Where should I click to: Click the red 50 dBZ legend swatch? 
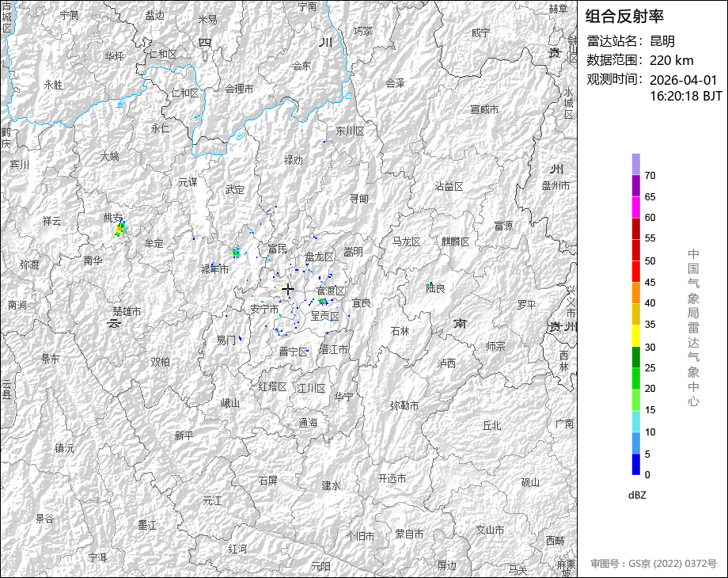click(x=636, y=250)
